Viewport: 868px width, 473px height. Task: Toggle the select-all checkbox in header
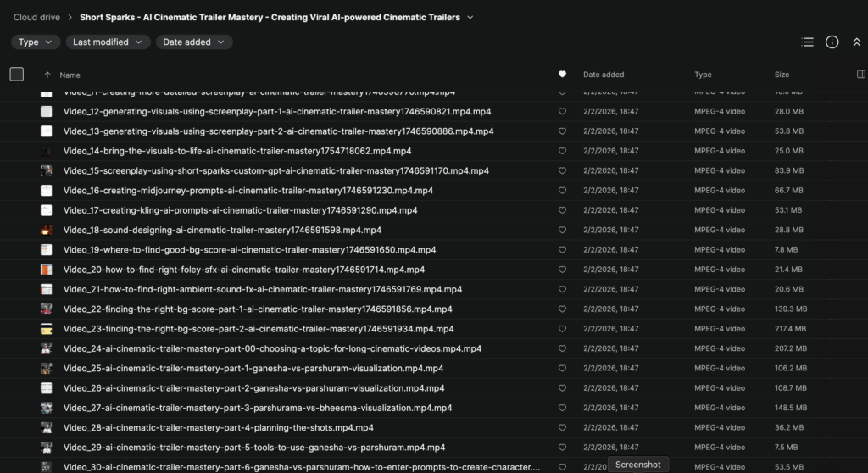17,75
